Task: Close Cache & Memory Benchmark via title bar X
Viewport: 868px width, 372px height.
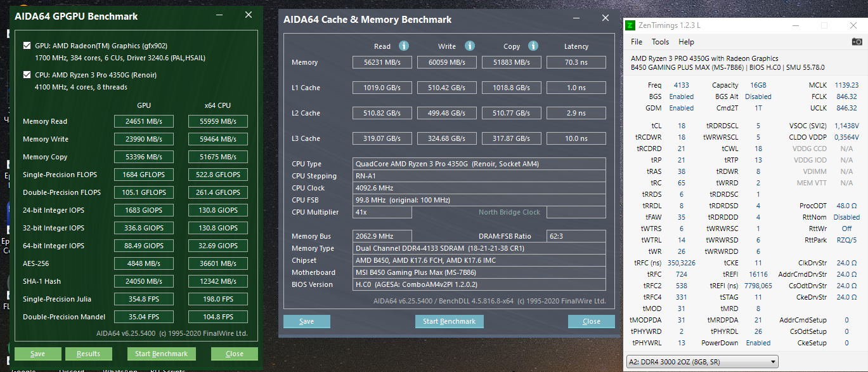Action: click(x=606, y=19)
